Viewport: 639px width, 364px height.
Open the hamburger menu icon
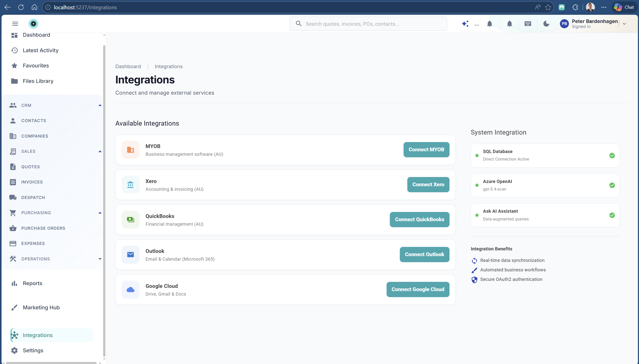click(x=15, y=24)
